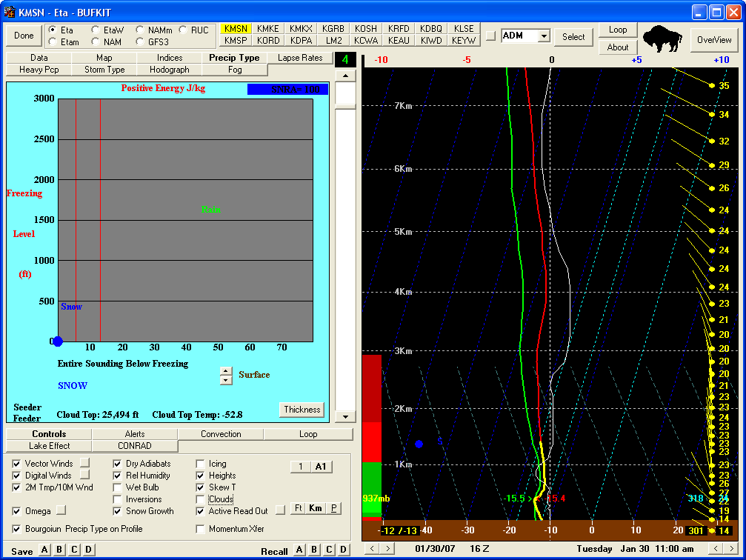Click the buffalo logo icon
Viewport: 746px width, 560px height.
(x=662, y=39)
